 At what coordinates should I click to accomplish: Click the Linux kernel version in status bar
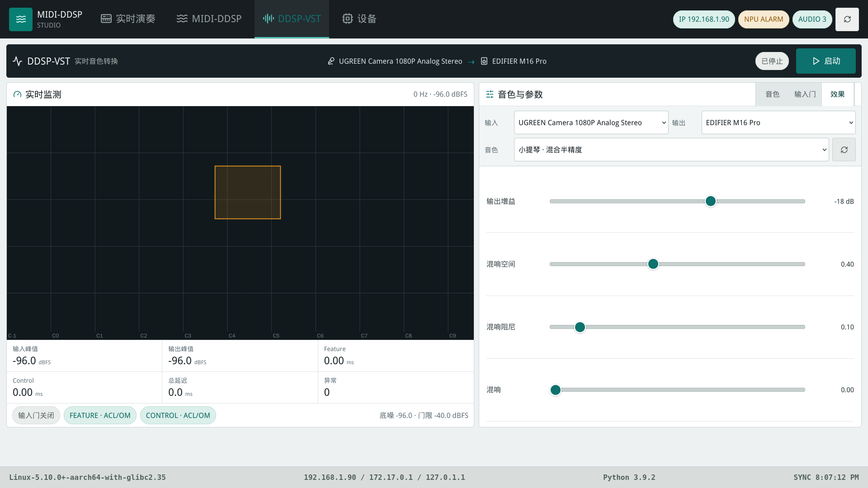(x=87, y=477)
